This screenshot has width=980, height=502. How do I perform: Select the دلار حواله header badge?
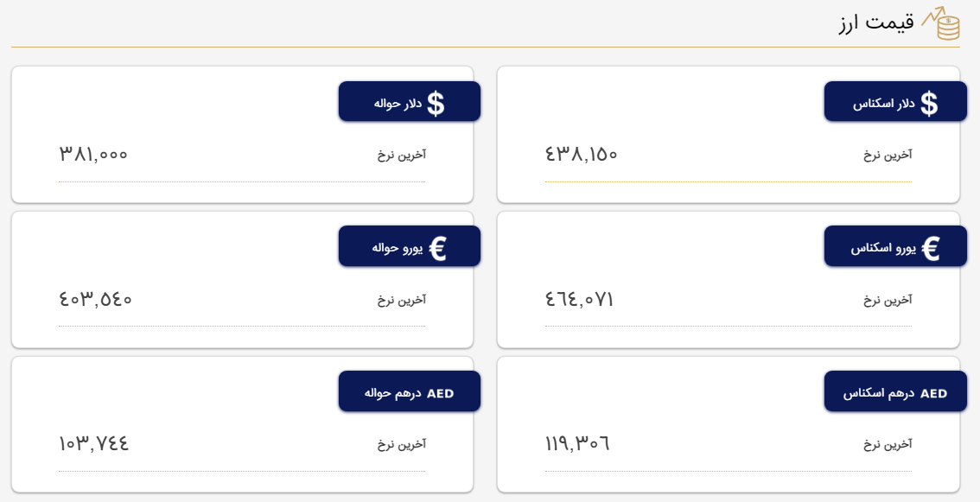(x=410, y=101)
